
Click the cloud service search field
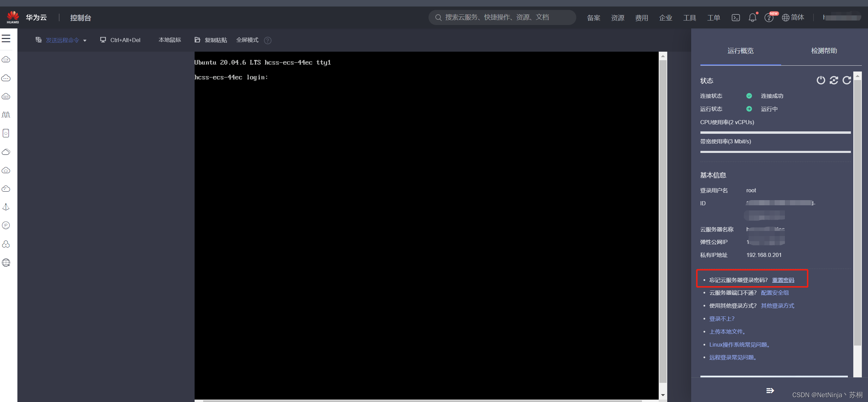point(502,17)
